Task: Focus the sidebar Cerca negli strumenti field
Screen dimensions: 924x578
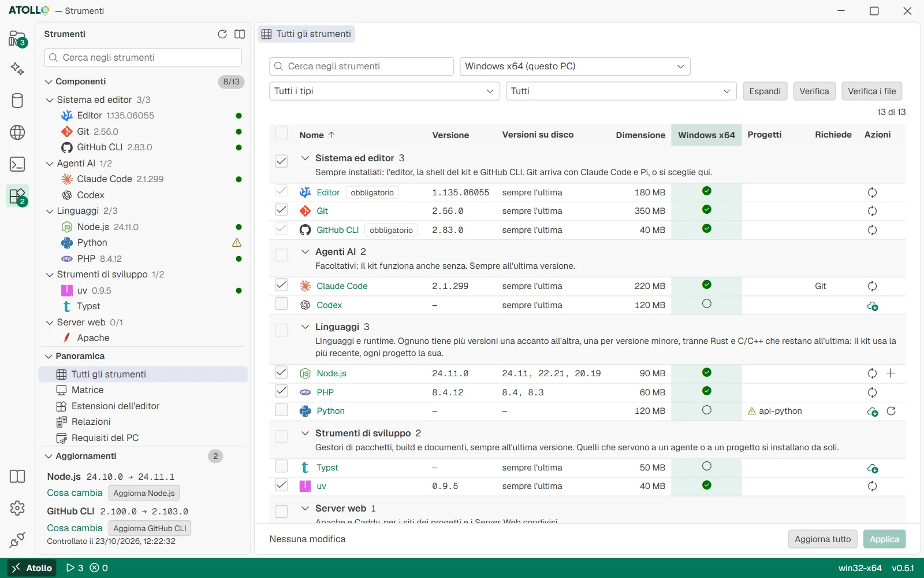Action: (x=143, y=58)
